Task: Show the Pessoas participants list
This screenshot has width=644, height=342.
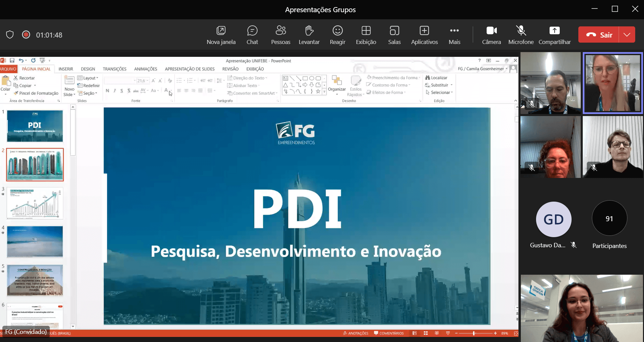Action: [x=281, y=35]
